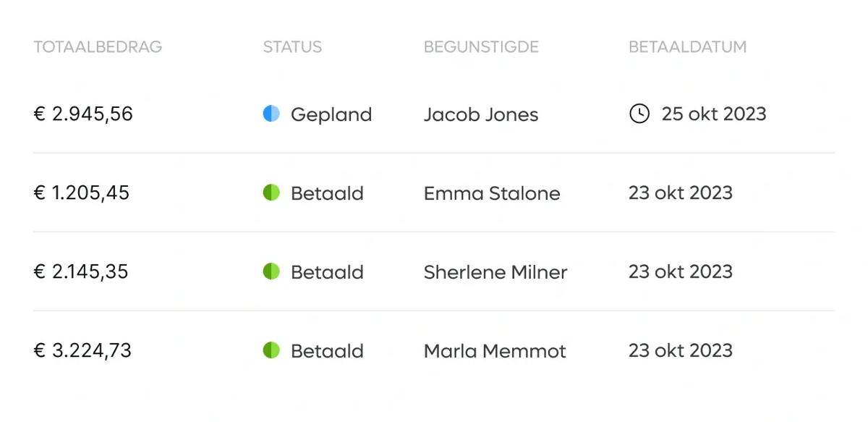This screenshot has width=868, height=422.
Task: Sort by the Totaalbedrag column header
Action: pyautogui.click(x=98, y=47)
